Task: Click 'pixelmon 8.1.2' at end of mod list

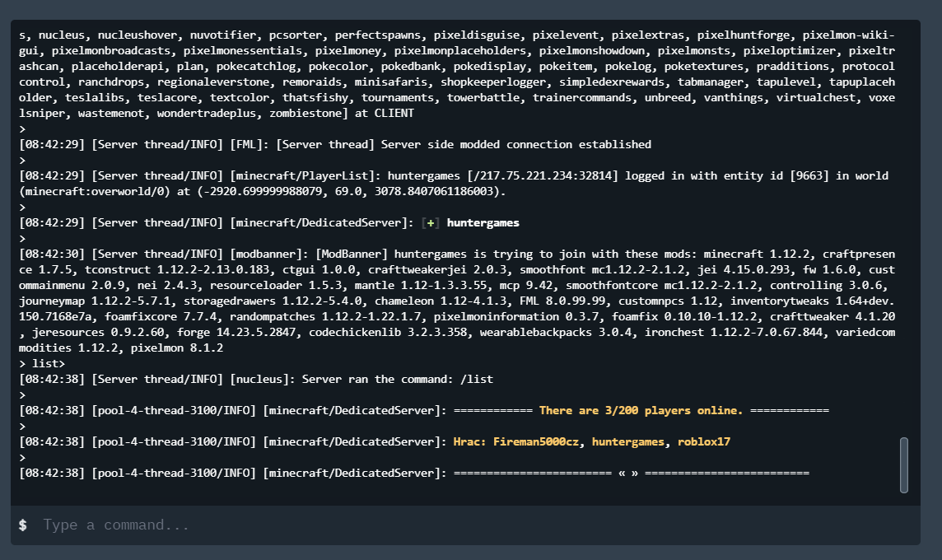Action: click(176, 348)
